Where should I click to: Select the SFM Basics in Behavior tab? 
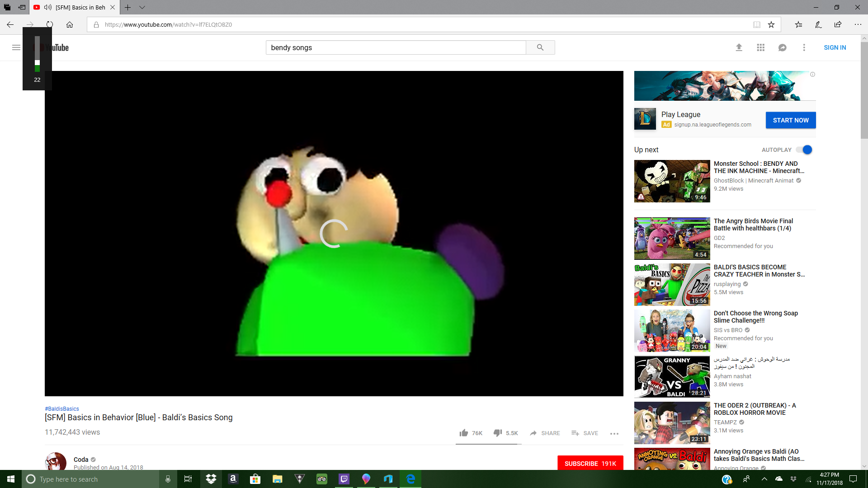click(74, 7)
